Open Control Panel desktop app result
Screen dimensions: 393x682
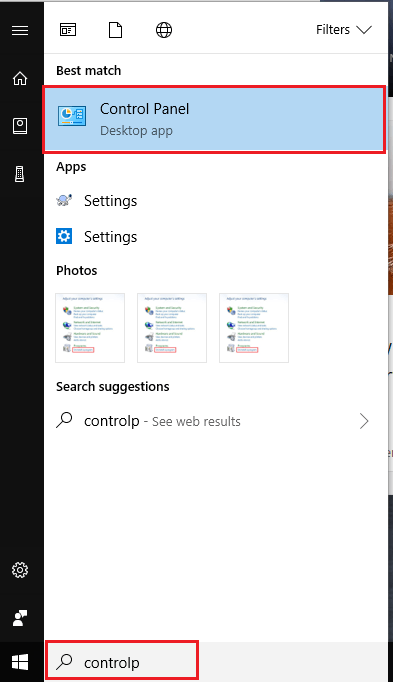tap(214, 119)
